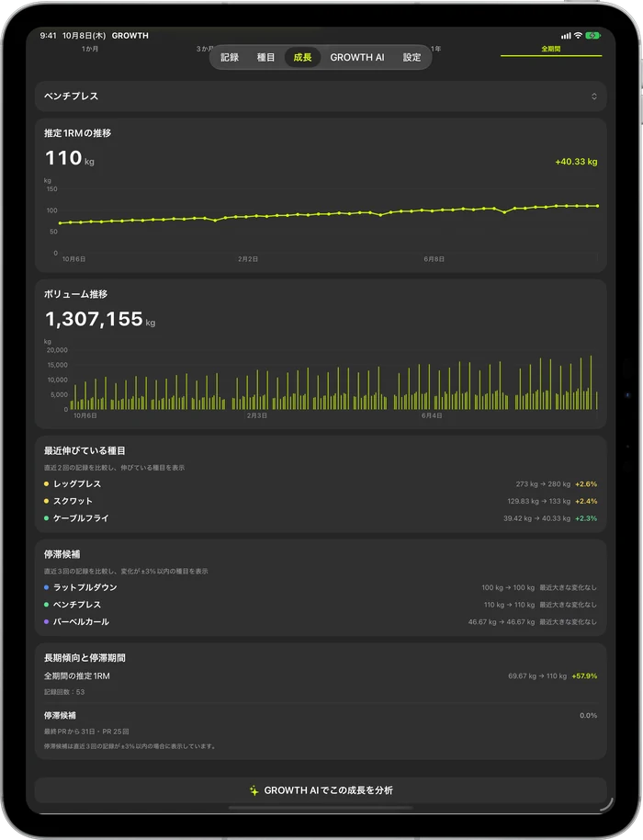643x840 pixels.
Task: Click the ボリューム推移 chart title
Action: click(x=75, y=294)
